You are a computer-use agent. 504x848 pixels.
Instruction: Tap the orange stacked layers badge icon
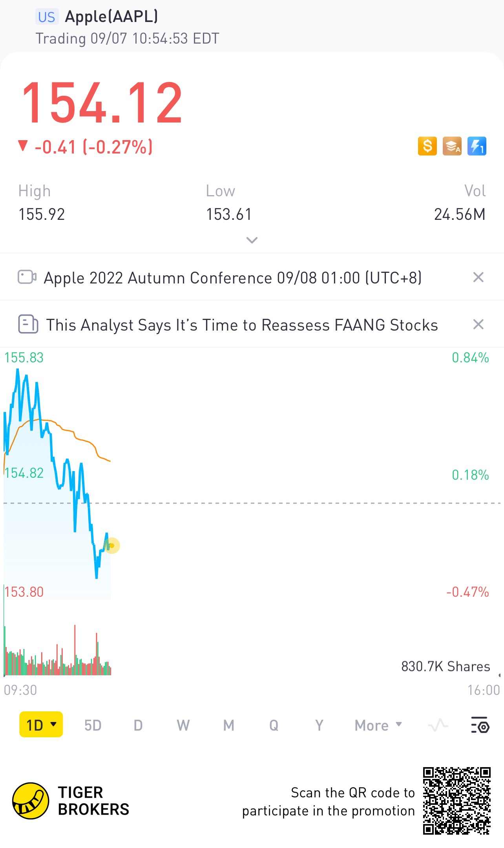(452, 146)
